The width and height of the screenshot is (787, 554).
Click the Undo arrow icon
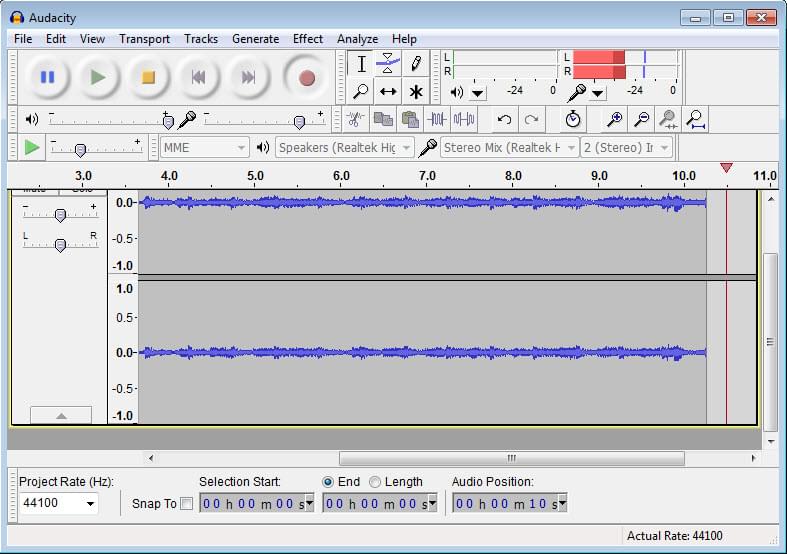(504, 120)
